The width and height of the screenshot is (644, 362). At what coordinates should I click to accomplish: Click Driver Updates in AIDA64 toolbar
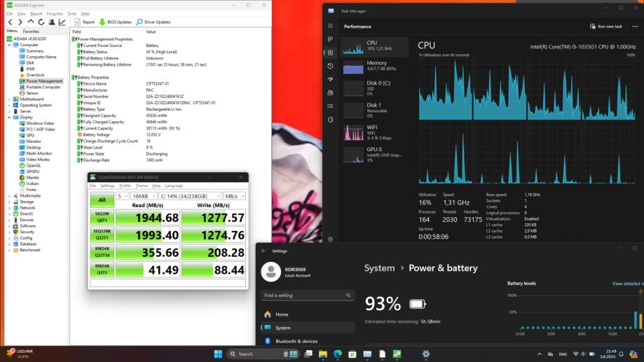[x=153, y=22]
